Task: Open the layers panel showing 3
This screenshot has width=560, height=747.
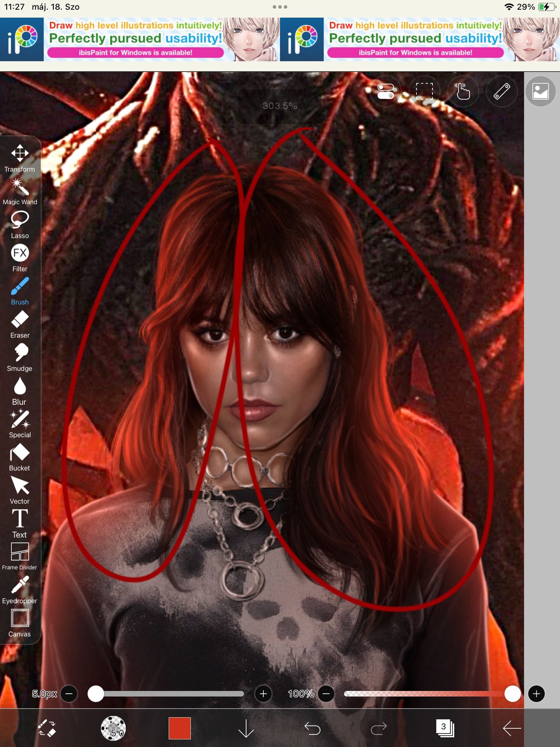Action: click(445, 728)
